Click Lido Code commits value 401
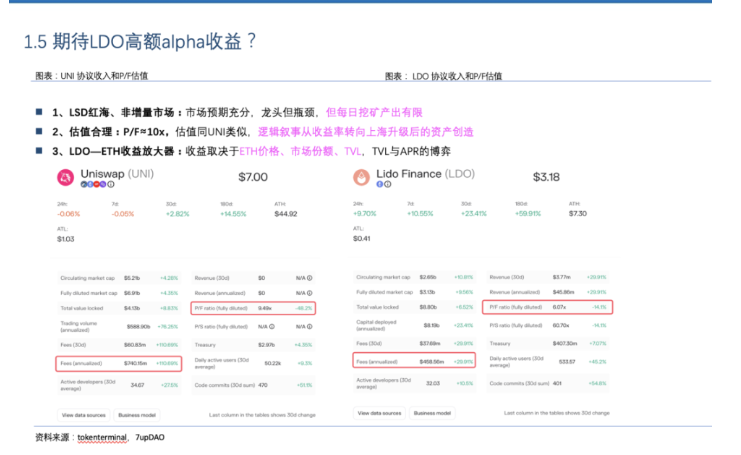Image resolution: width=741 pixels, height=455 pixels. (557, 383)
